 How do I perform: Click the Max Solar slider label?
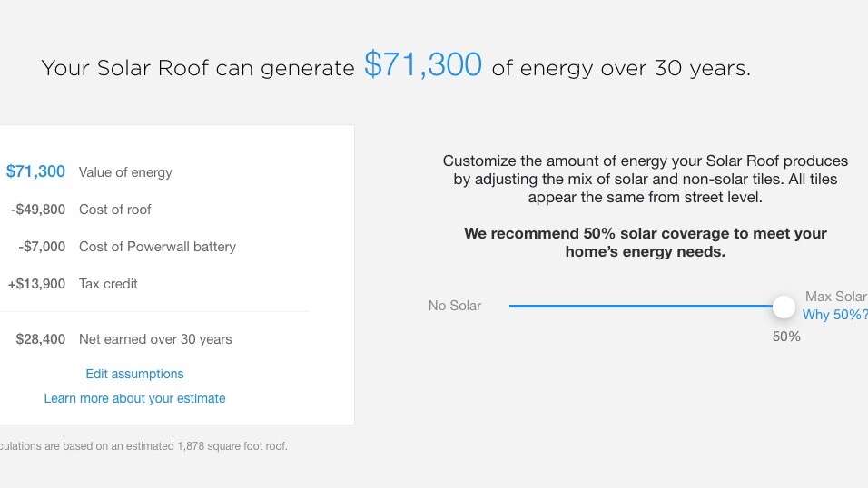click(835, 297)
